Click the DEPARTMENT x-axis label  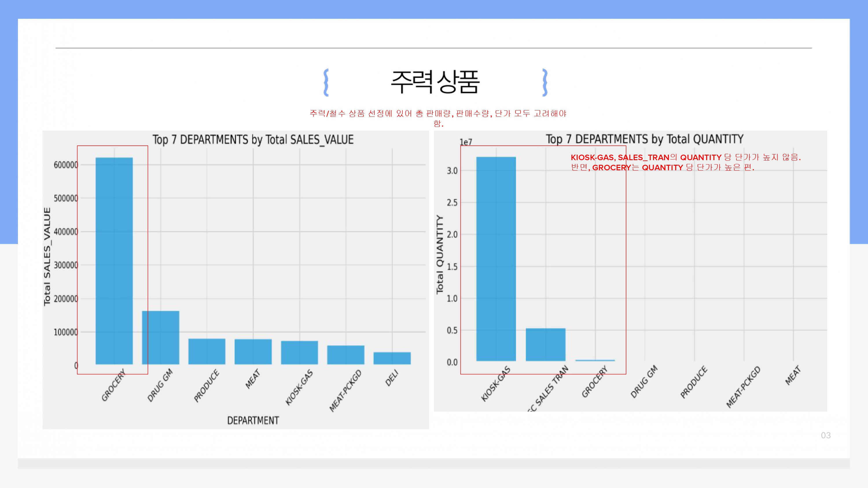click(253, 420)
